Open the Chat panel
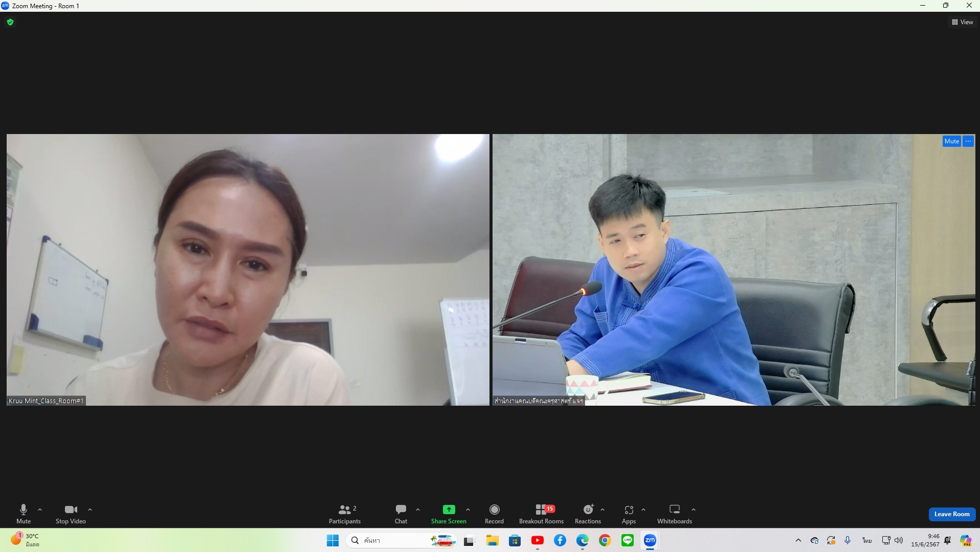 click(x=401, y=514)
